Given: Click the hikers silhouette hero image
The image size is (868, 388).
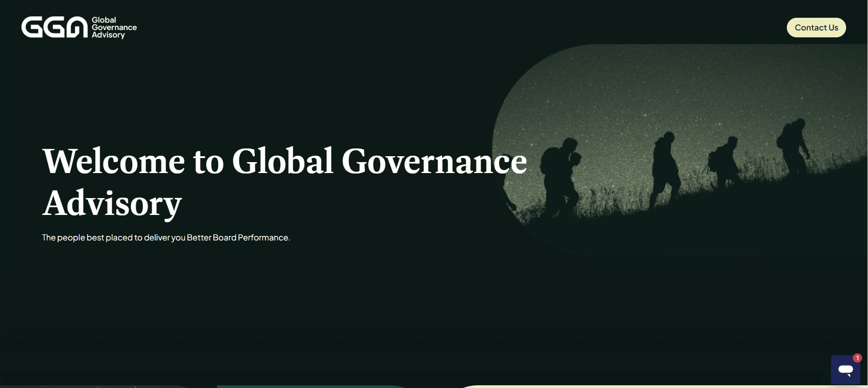Looking at the screenshot, I should [679, 150].
